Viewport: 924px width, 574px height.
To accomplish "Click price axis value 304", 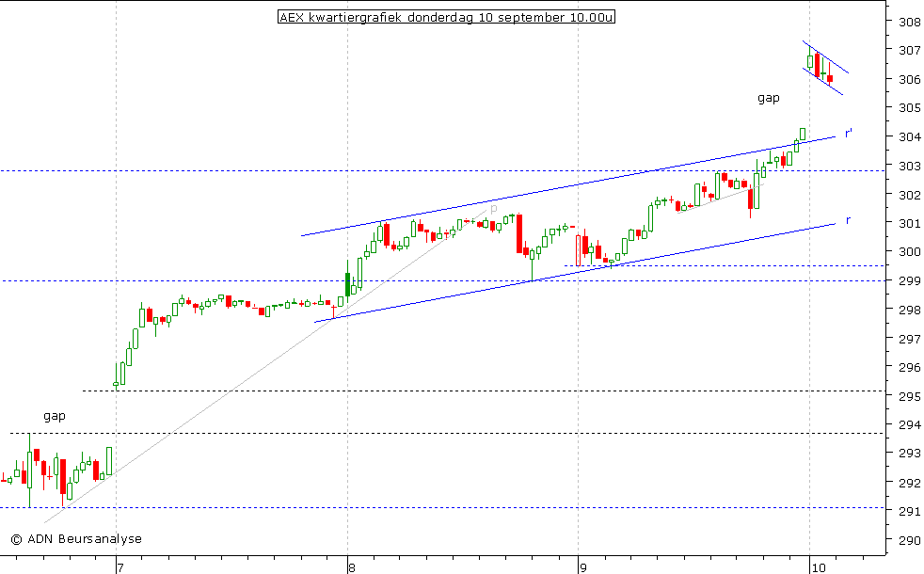I will [910, 136].
